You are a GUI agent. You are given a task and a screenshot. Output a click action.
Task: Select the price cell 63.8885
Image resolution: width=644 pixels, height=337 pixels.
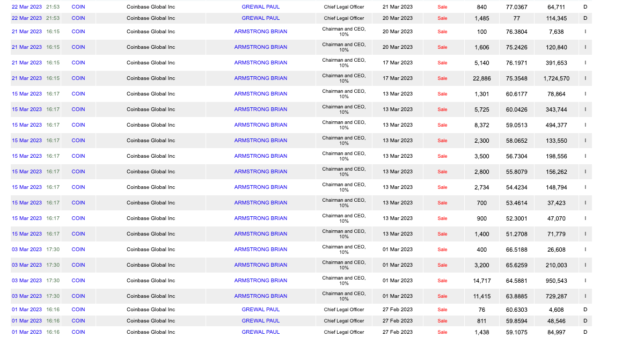517,296
